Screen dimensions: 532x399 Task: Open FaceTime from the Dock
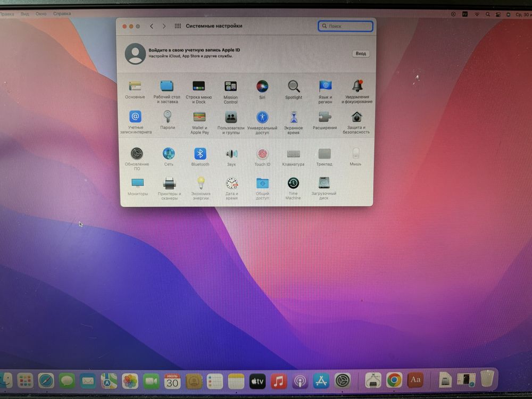(151, 381)
